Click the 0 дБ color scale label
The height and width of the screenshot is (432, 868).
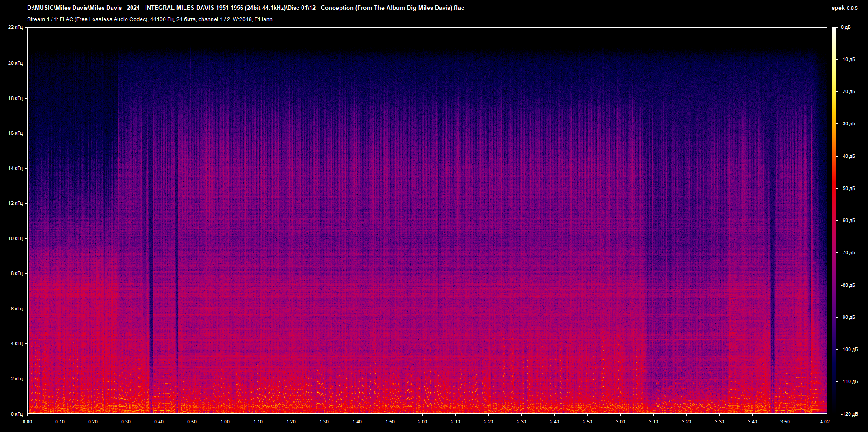point(846,28)
